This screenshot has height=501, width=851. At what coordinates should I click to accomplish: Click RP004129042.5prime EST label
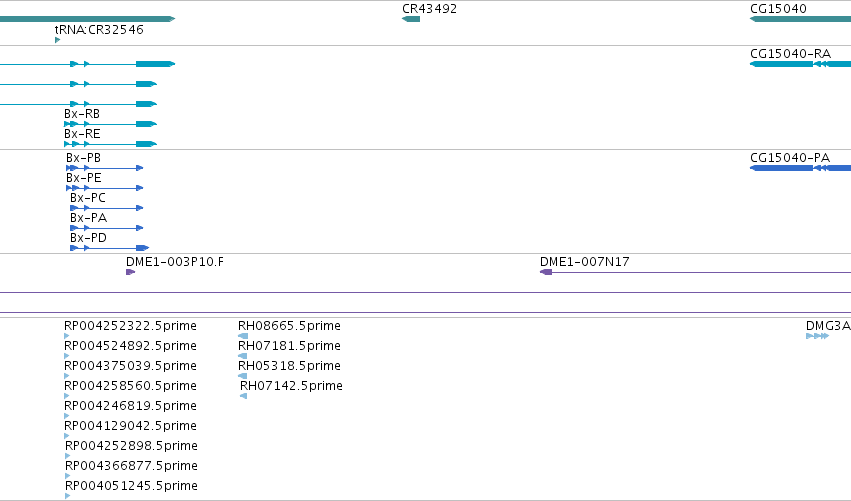tap(130, 426)
